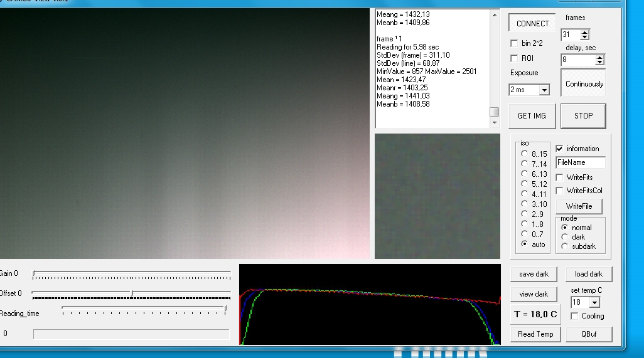Uncheck the information checkbox
Screen dimensions: 644x358
tap(559, 149)
